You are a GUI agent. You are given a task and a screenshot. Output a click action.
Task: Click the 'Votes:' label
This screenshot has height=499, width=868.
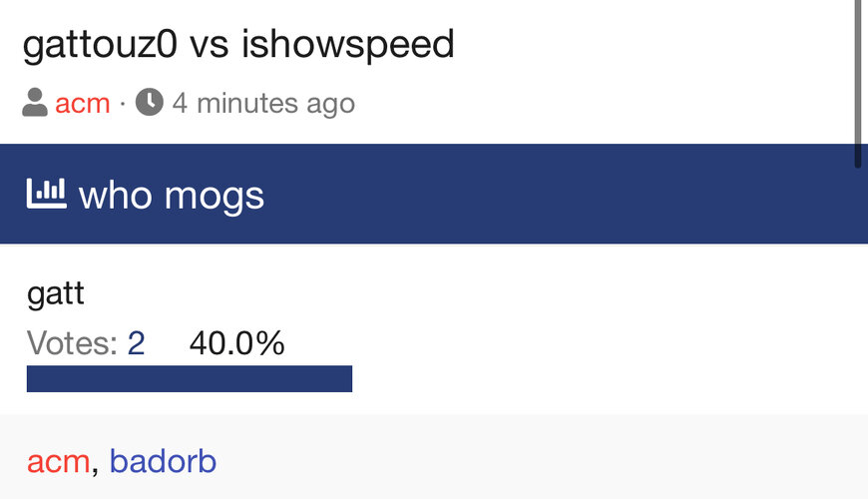click(x=73, y=344)
